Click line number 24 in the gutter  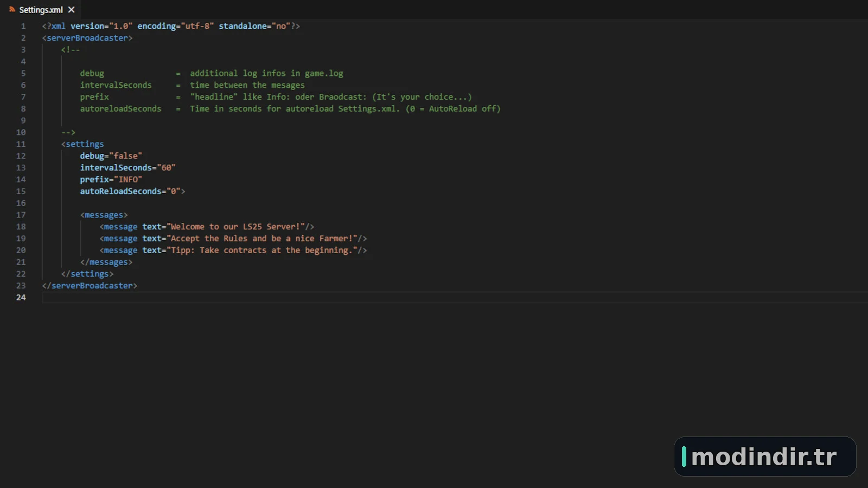(x=21, y=298)
